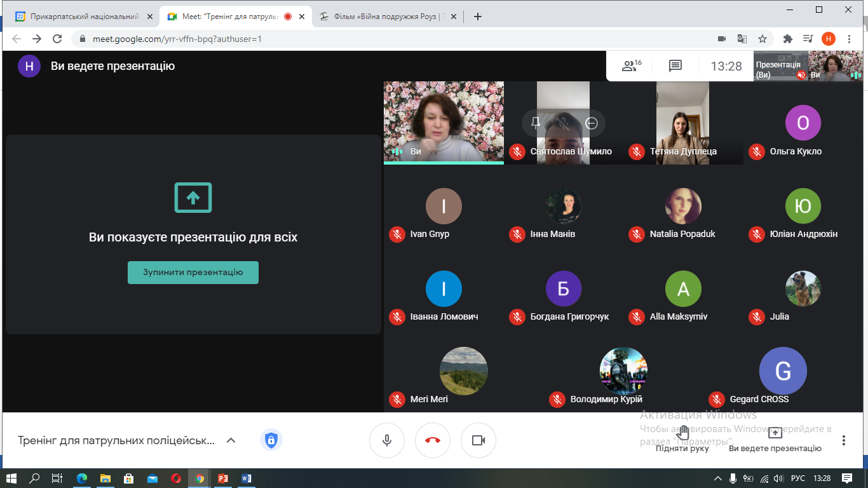Open PowerPoint from the Windows taskbar
The image size is (868, 488).
coord(223,478)
